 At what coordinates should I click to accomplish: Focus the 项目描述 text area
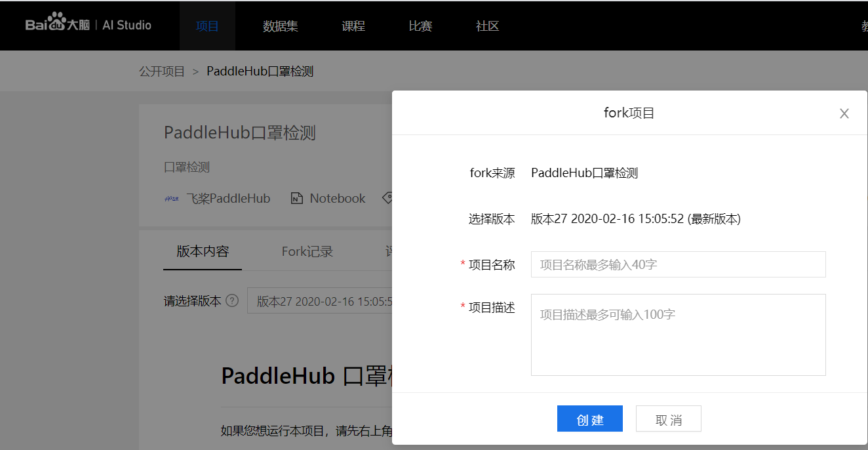[679, 335]
